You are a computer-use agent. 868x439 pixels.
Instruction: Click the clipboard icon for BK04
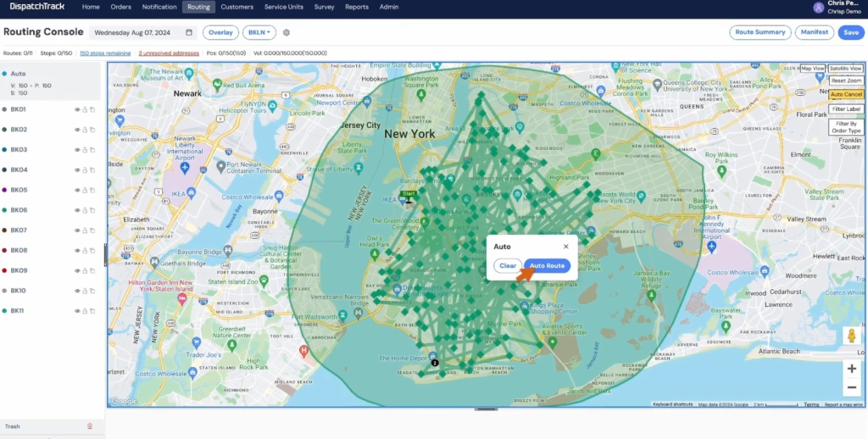pyautogui.click(x=92, y=170)
